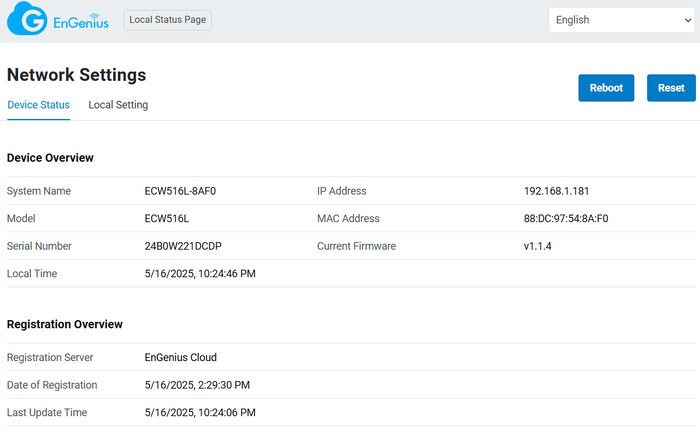Click the firmware version v1.1.4
The image size is (700, 432).
(x=538, y=246)
